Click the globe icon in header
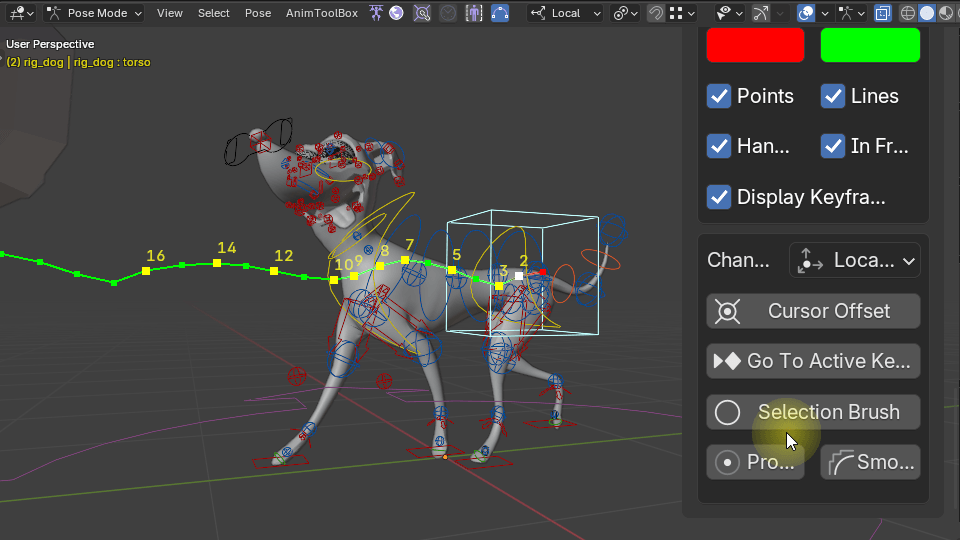960x540 pixels. [397, 13]
